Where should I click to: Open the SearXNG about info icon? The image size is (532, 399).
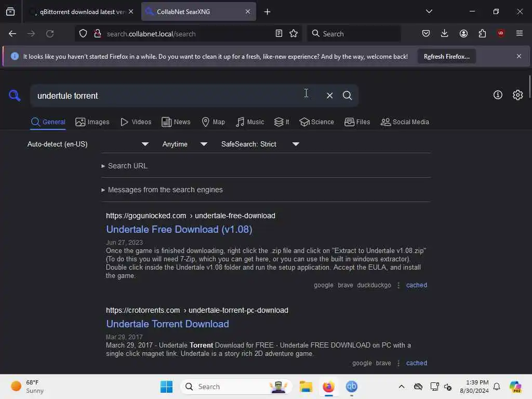tap(498, 95)
